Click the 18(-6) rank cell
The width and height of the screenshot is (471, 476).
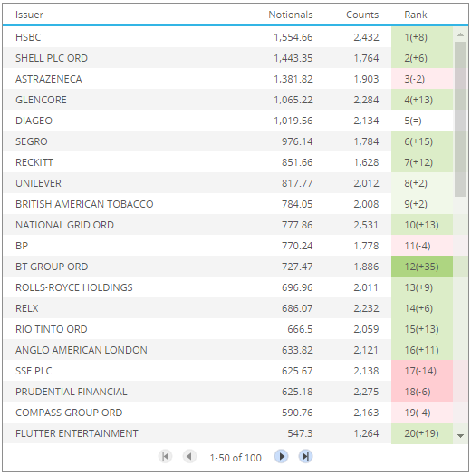coord(422,392)
